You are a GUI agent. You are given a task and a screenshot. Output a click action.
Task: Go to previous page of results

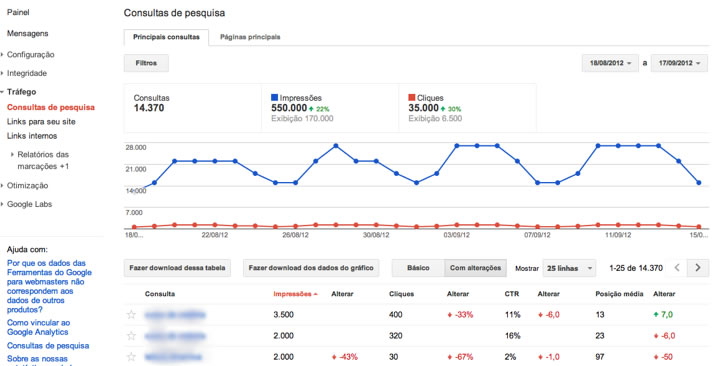click(677, 268)
